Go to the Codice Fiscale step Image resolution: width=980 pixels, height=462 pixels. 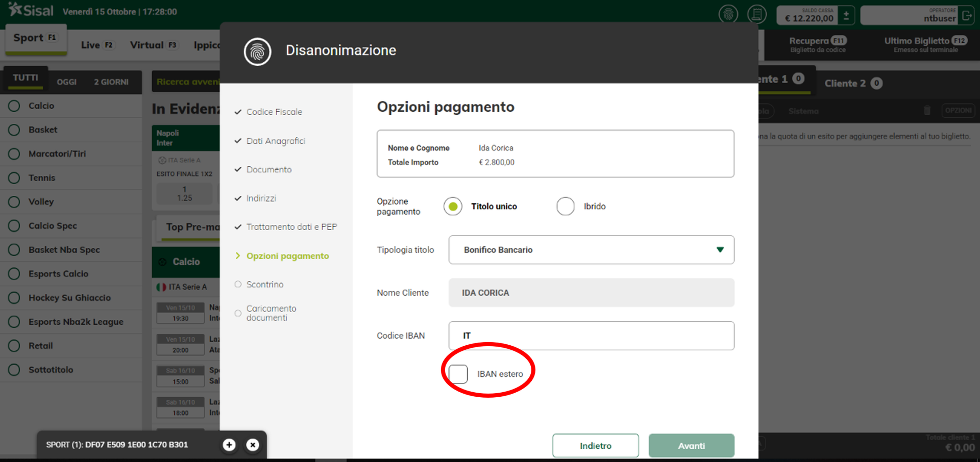(x=274, y=112)
